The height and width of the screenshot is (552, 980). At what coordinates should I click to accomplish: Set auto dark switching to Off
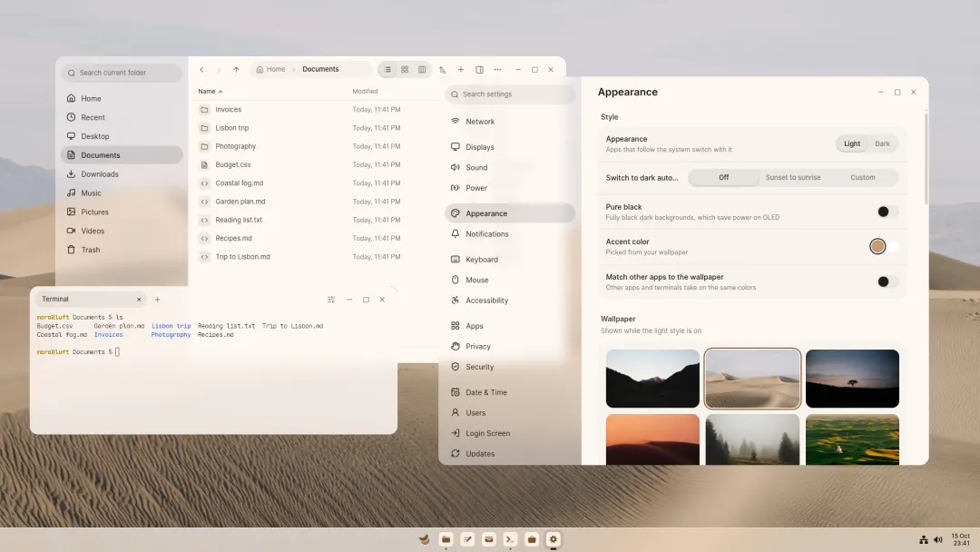(723, 178)
